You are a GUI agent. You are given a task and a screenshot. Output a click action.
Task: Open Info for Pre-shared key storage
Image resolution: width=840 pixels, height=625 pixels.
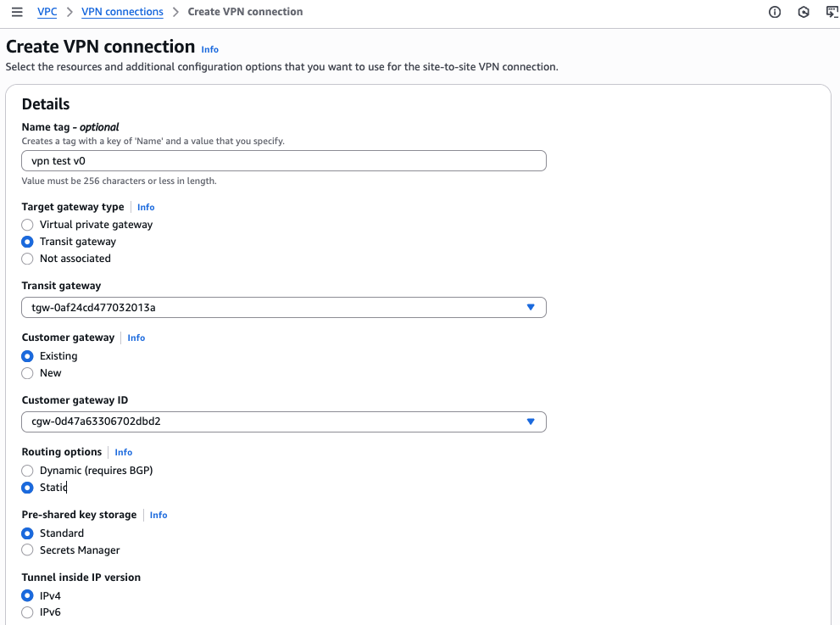pos(159,515)
